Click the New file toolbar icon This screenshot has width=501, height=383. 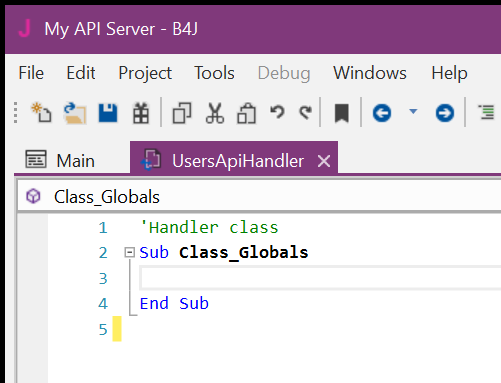click(41, 113)
